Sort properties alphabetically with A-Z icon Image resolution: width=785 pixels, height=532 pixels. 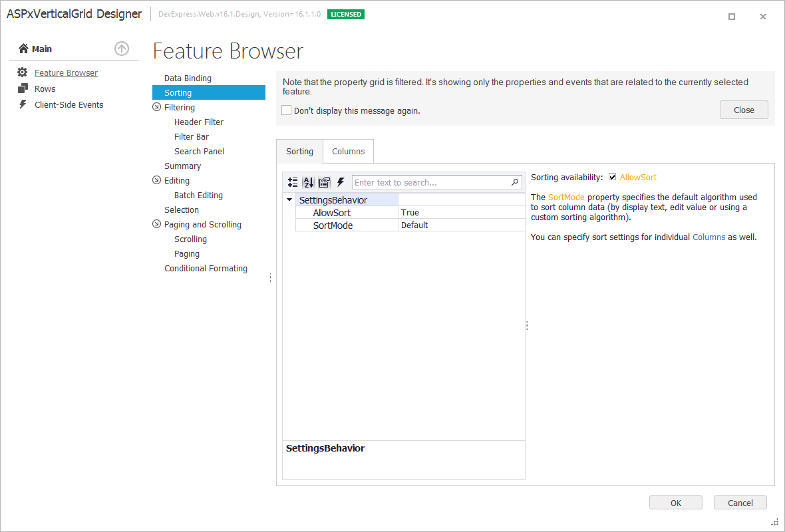click(x=309, y=182)
